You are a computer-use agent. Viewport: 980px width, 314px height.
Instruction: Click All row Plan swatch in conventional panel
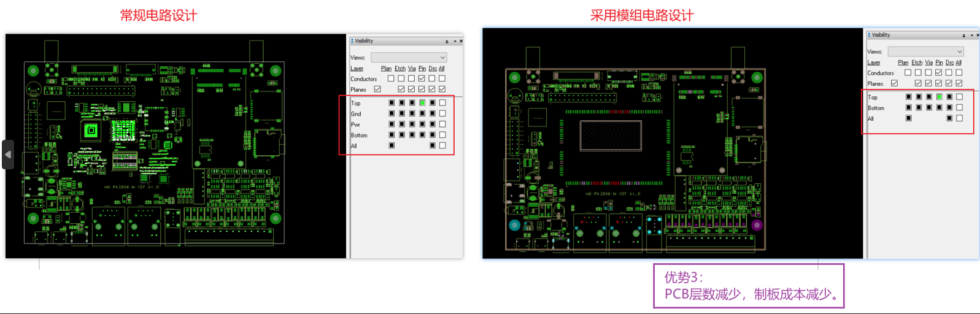click(392, 145)
